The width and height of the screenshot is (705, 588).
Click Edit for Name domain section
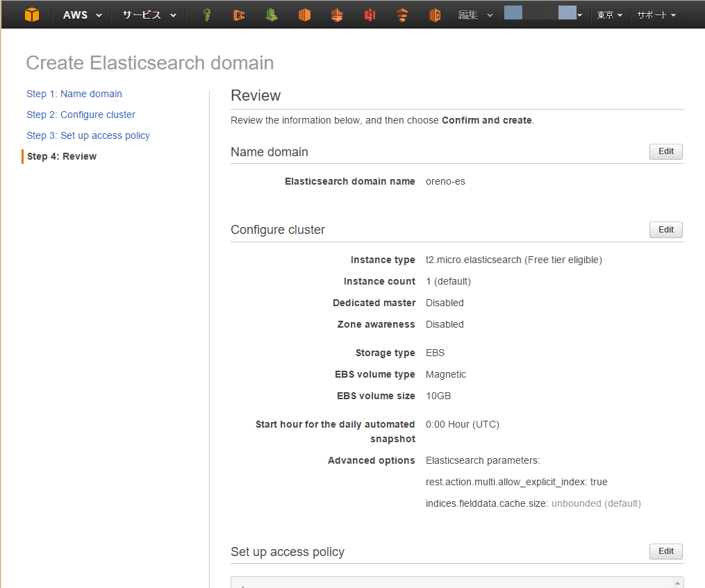[x=666, y=151]
